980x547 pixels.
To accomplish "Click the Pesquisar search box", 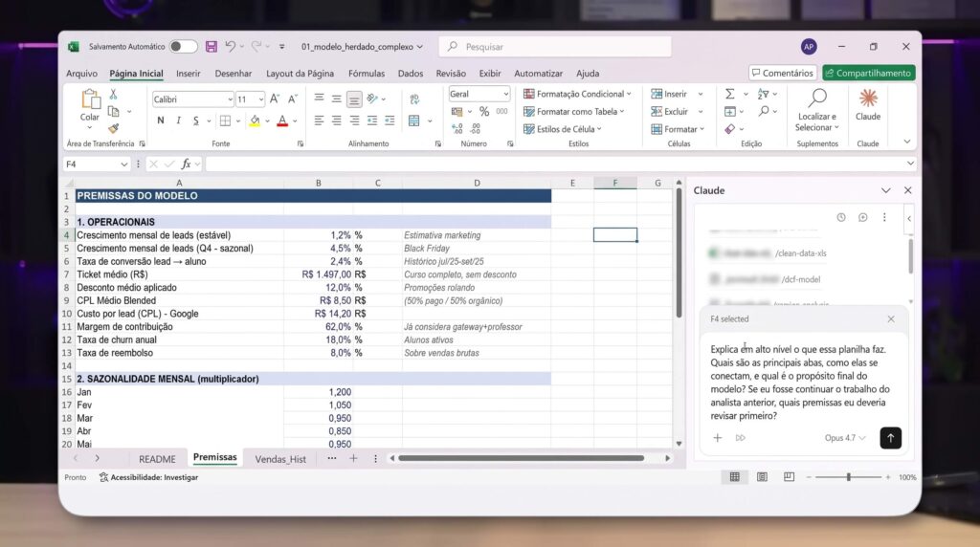I will 555,47.
